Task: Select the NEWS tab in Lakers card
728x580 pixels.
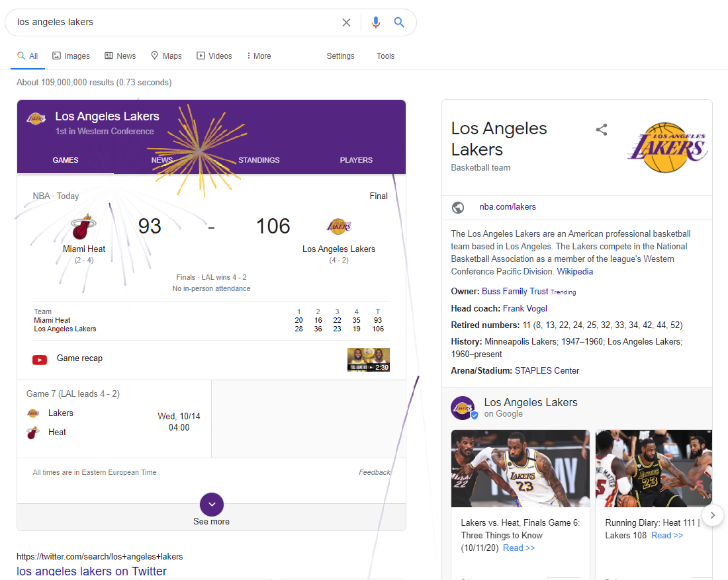Action: tap(162, 160)
